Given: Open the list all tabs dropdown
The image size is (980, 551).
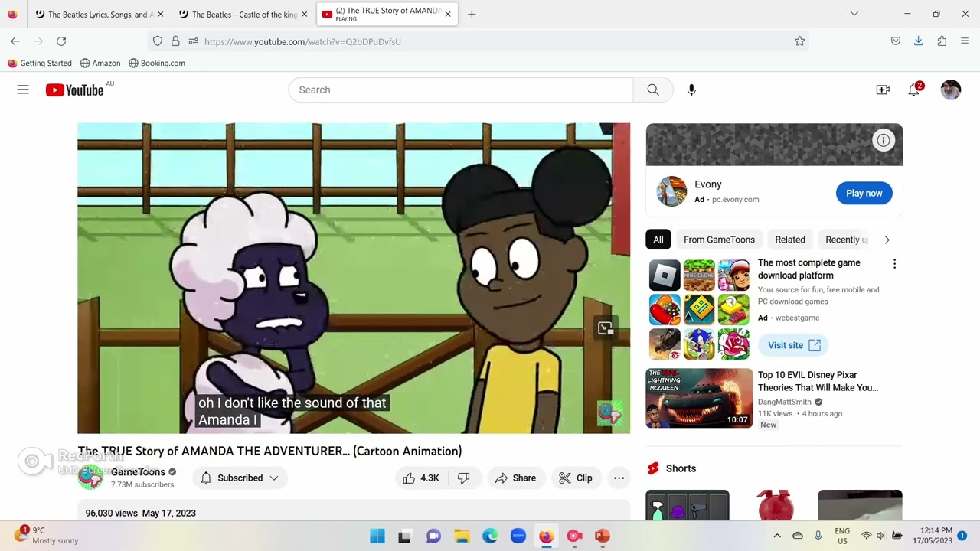Looking at the screenshot, I should (854, 14).
